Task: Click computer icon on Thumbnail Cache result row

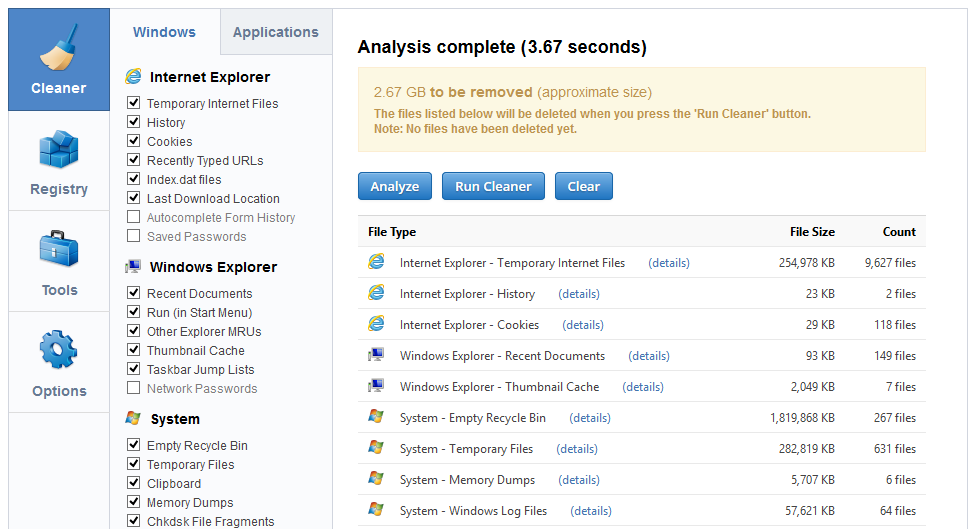Action: coord(376,386)
